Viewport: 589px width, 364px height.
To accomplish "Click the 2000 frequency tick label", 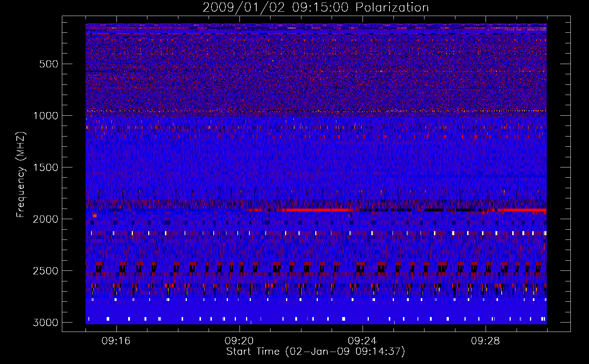I will (46, 219).
